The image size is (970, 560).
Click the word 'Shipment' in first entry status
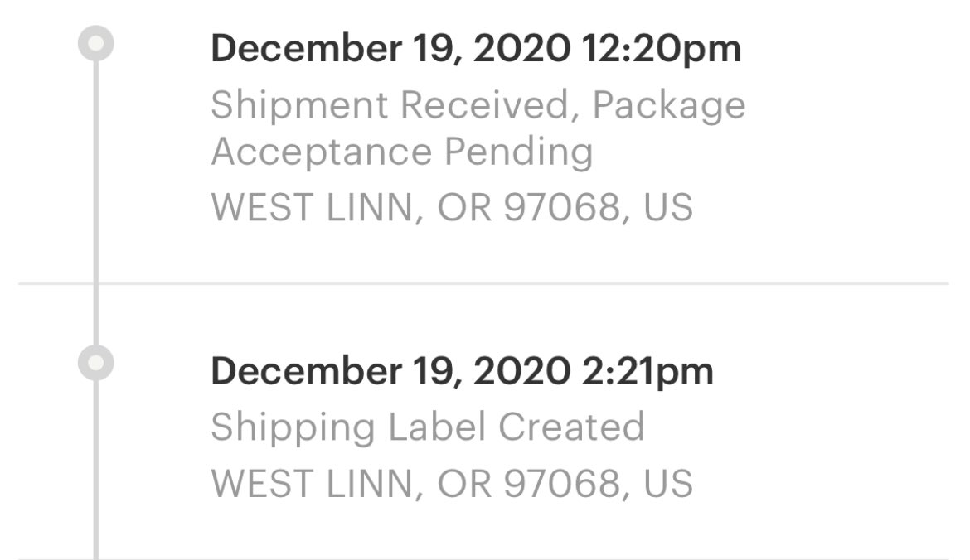tap(298, 105)
